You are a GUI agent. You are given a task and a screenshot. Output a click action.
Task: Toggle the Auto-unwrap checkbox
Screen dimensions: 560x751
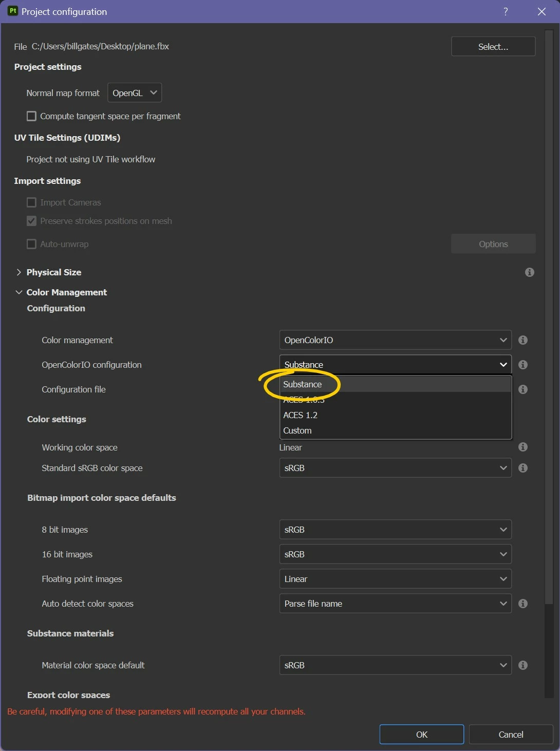click(x=31, y=244)
